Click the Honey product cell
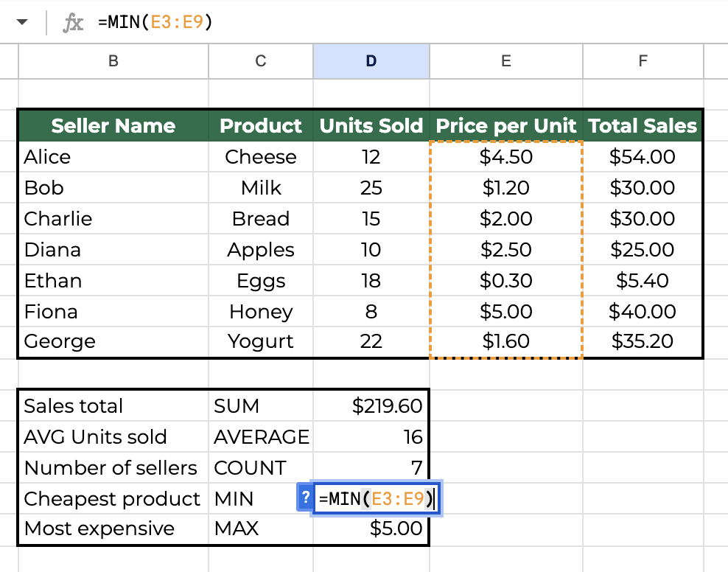This screenshot has height=572, width=728. (261, 312)
